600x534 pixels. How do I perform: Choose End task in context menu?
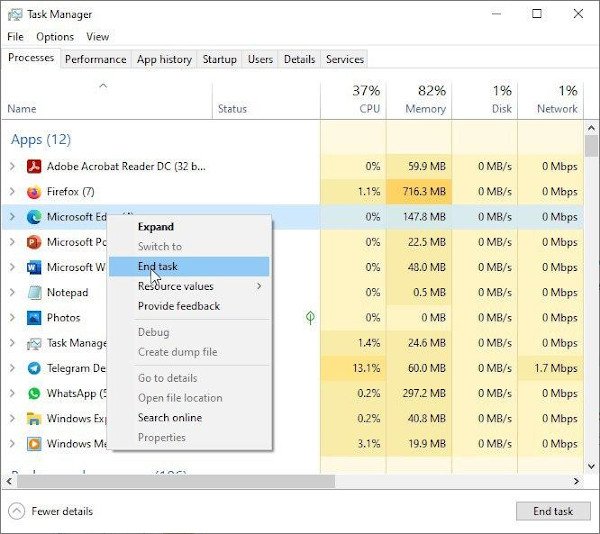pos(189,266)
